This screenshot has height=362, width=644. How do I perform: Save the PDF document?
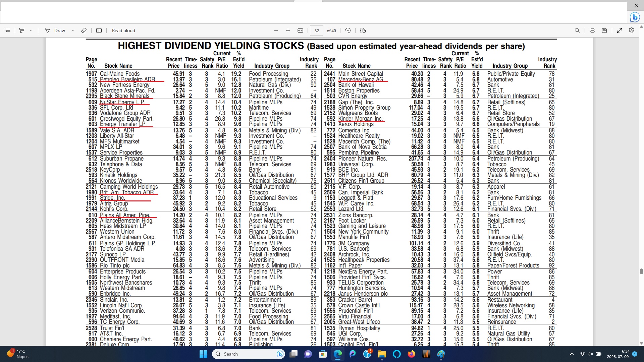pyautogui.click(x=604, y=31)
